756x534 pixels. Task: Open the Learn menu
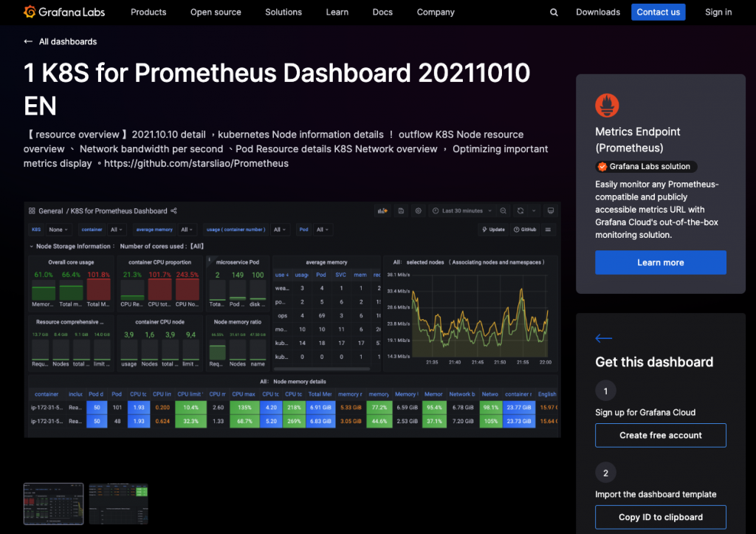tap(337, 12)
